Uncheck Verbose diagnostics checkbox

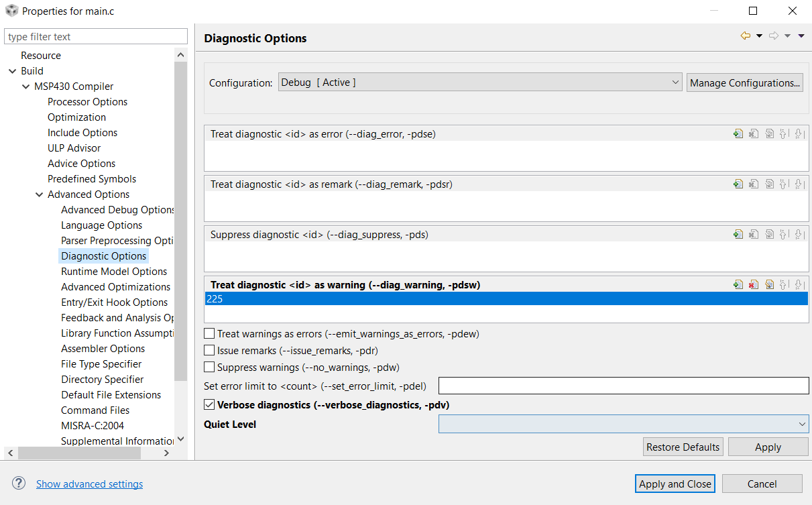(210, 405)
